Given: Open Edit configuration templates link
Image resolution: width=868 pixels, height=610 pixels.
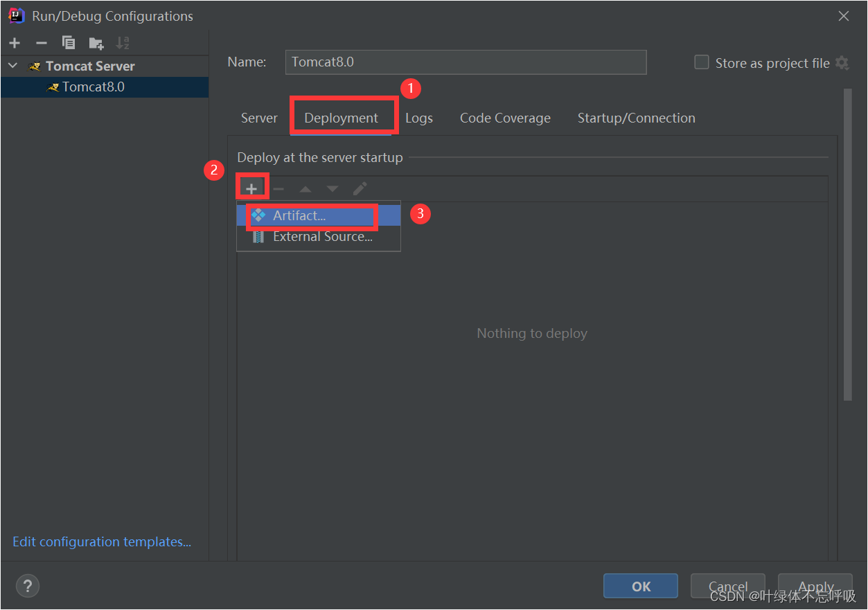Looking at the screenshot, I should click(102, 541).
